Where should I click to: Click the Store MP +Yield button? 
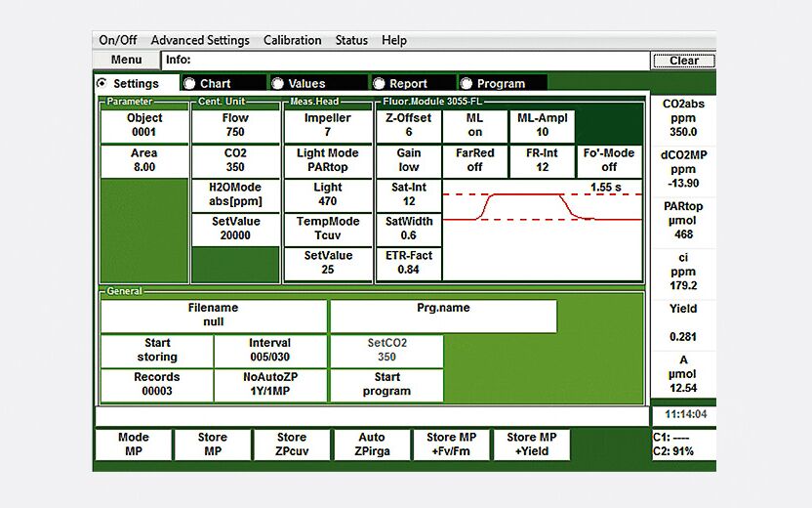tap(532, 444)
